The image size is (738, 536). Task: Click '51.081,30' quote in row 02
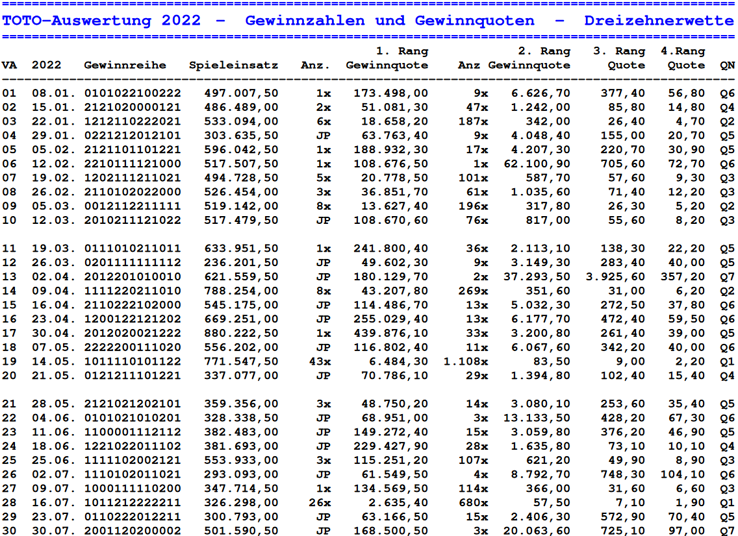(x=394, y=107)
